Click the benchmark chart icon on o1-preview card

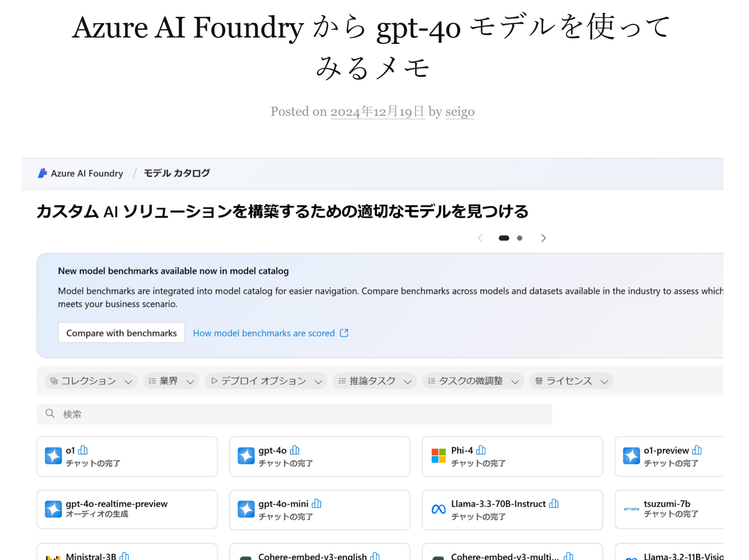tap(697, 450)
